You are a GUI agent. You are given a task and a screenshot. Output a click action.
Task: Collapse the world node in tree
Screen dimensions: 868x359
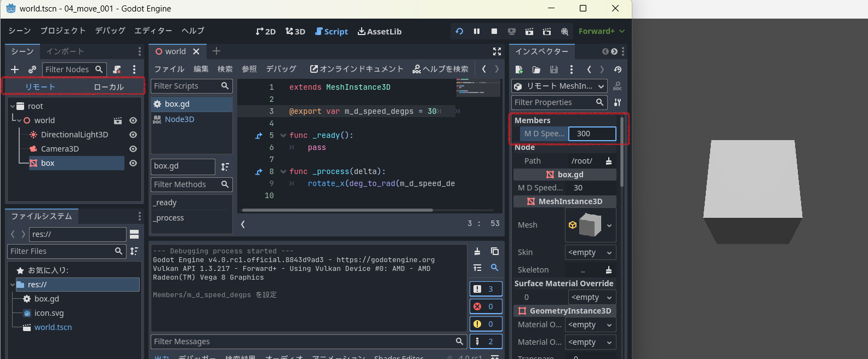pyautogui.click(x=19, y=120)
